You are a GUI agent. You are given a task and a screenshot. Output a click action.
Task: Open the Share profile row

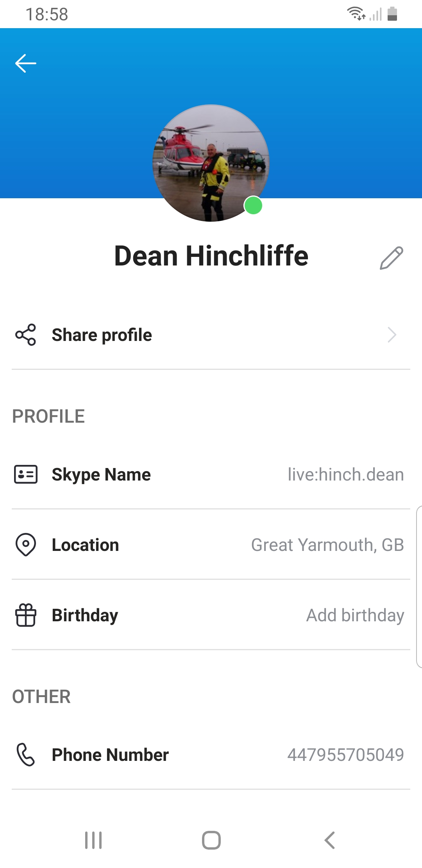211,335
